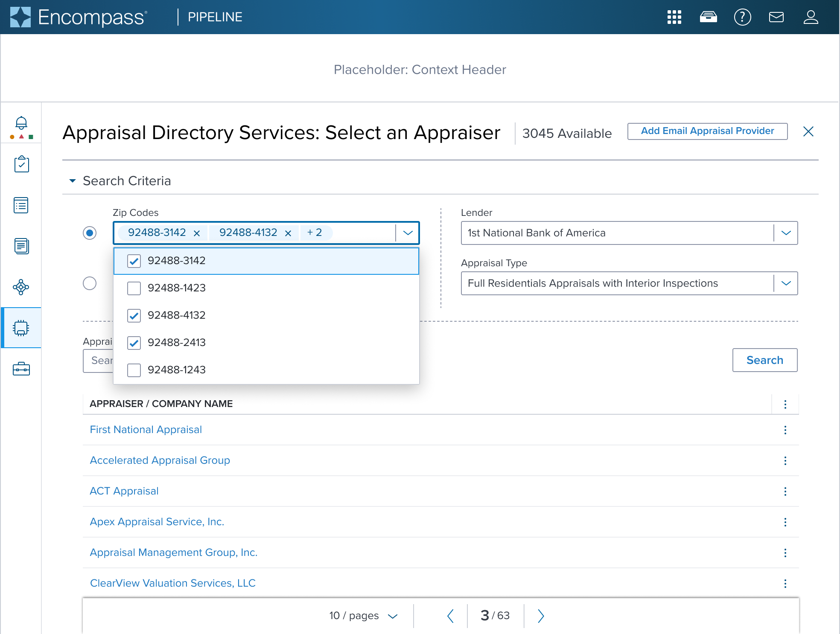Viewport: 840px width, 634px height.
Task: Open the apps grid icon in header
Action: (674, 17)
